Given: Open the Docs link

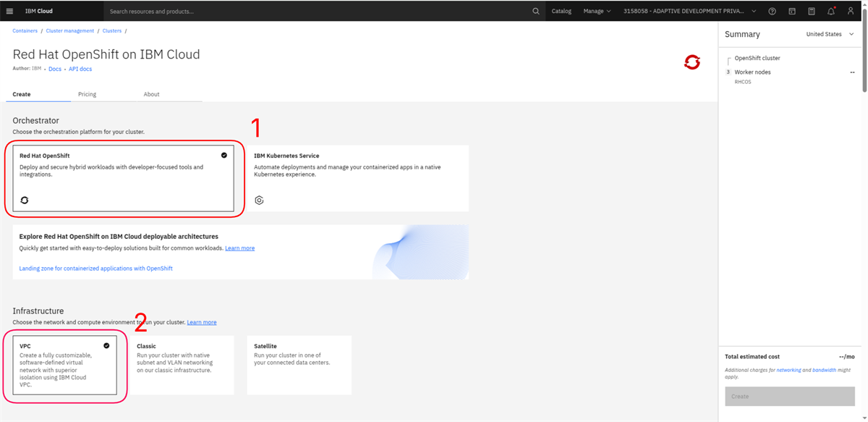Looking at the screenshot, I should click(x=55, y=69).
